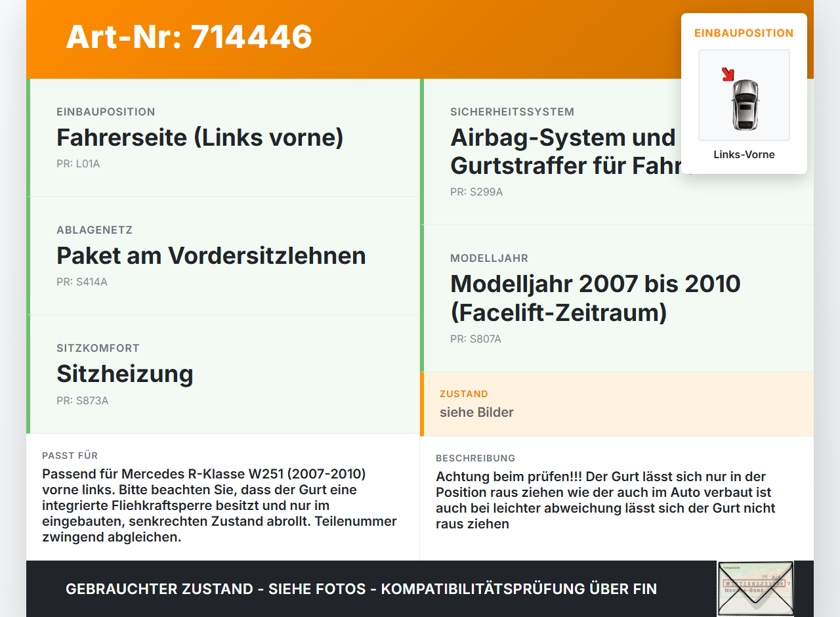This screenshot has width=840, height=617.
Task: Click the Zustand 'siehe Bilder' box
Action: [617, 404]
